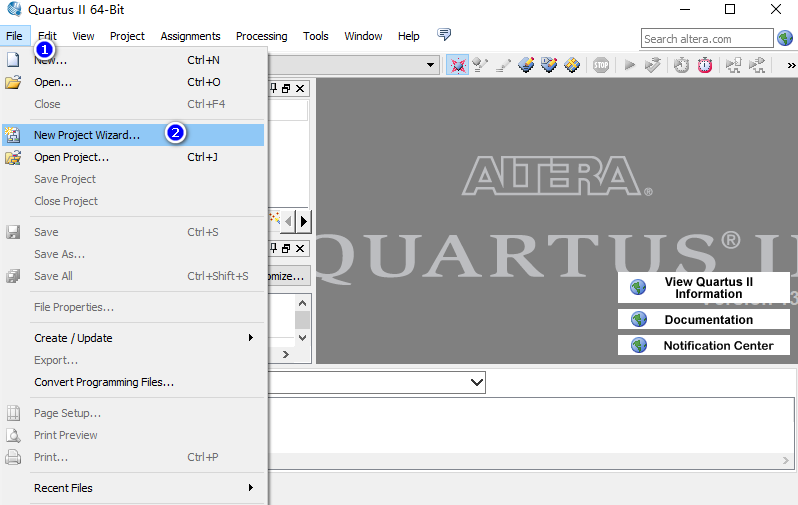Click the feedback speech bubble icon
798x505 pixels.
[x=444, y=35]
